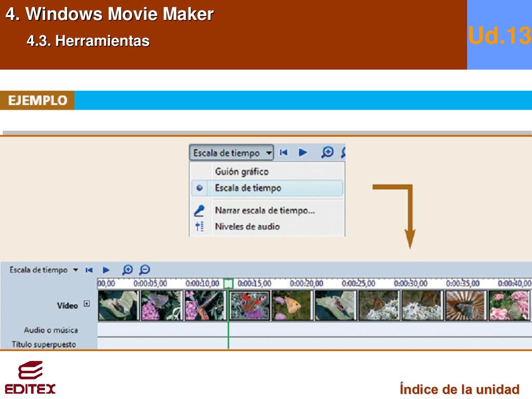532x399 pixels.
Task: Click 0:00:30,00 on the time ruler
Action: 410,284
